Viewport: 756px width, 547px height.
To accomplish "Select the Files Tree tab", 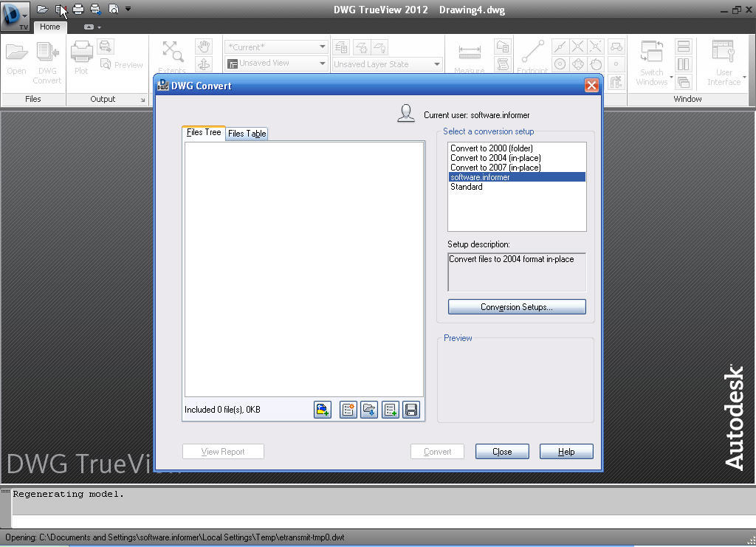I will click(204, 133).
